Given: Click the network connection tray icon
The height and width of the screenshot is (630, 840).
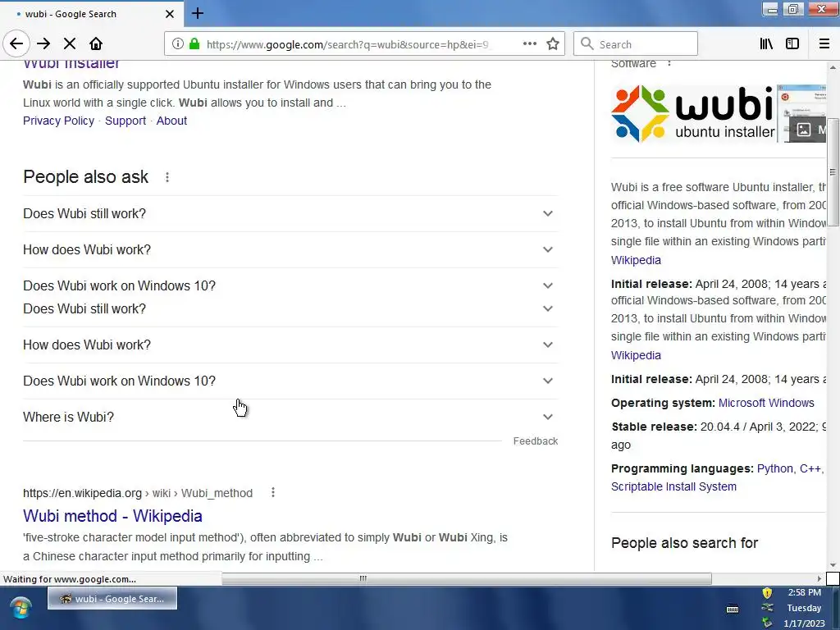Looking at the screenshot, I should [767, 608].
